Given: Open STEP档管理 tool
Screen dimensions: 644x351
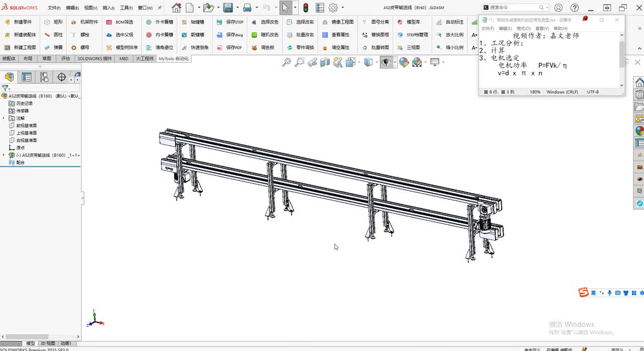Looking at the screenshot, I should coord(413,35).
